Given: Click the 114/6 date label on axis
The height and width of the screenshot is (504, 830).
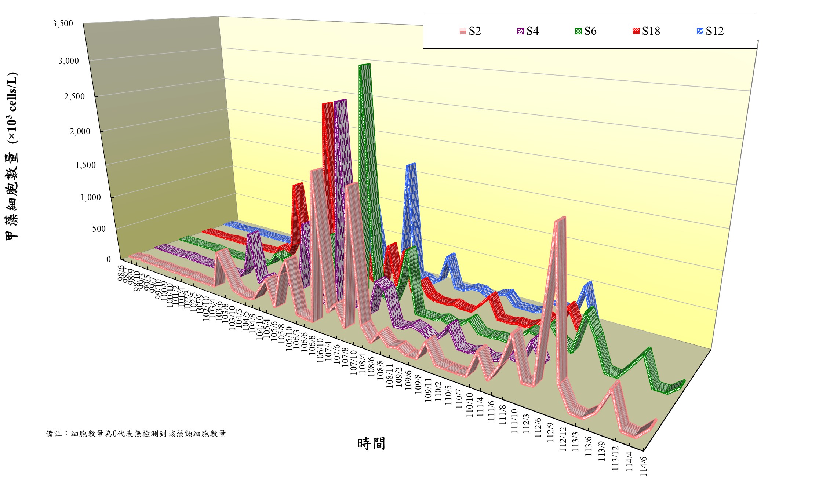Looking at the screenshot, I should [644, 466].
